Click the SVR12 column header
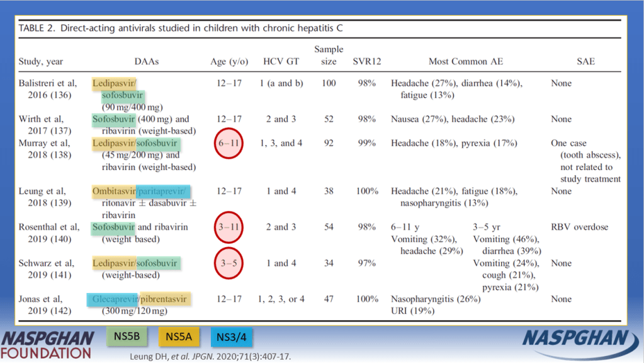The image size is (644, 363). pyautogui.click(x=367, y=62)
